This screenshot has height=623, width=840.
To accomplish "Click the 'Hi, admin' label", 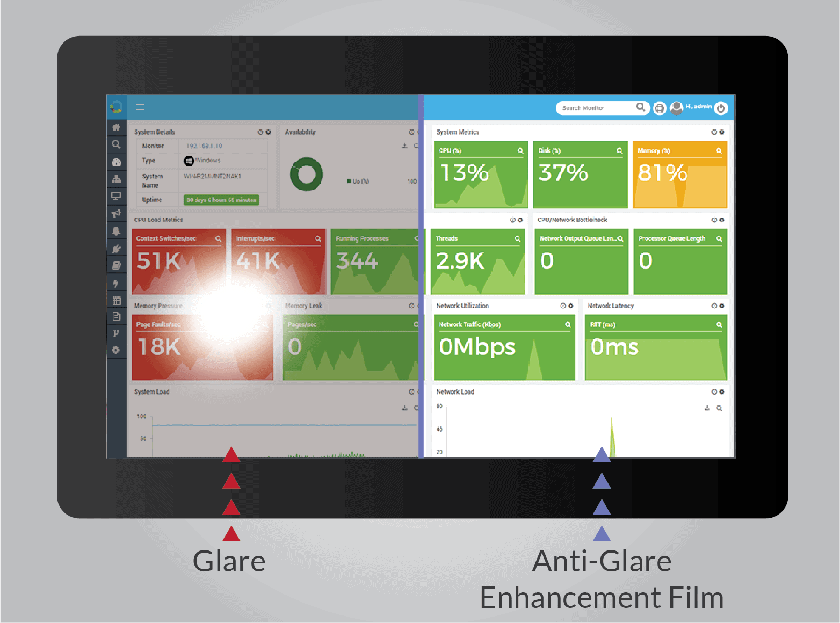I will 699,107.
